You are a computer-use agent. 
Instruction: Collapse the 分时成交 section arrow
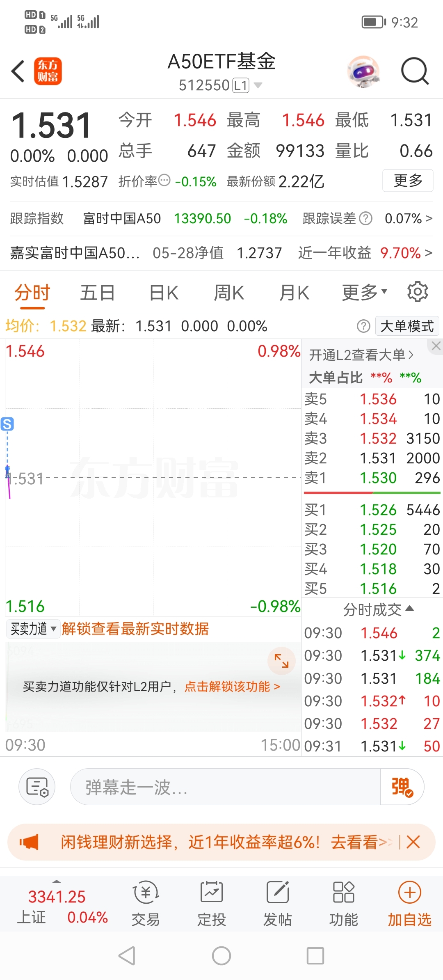409,609
